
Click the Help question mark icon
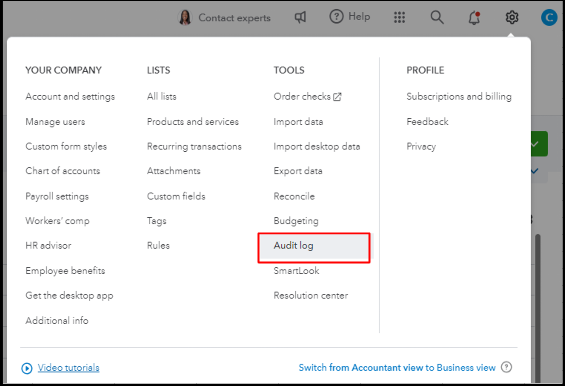pos(336,17)
